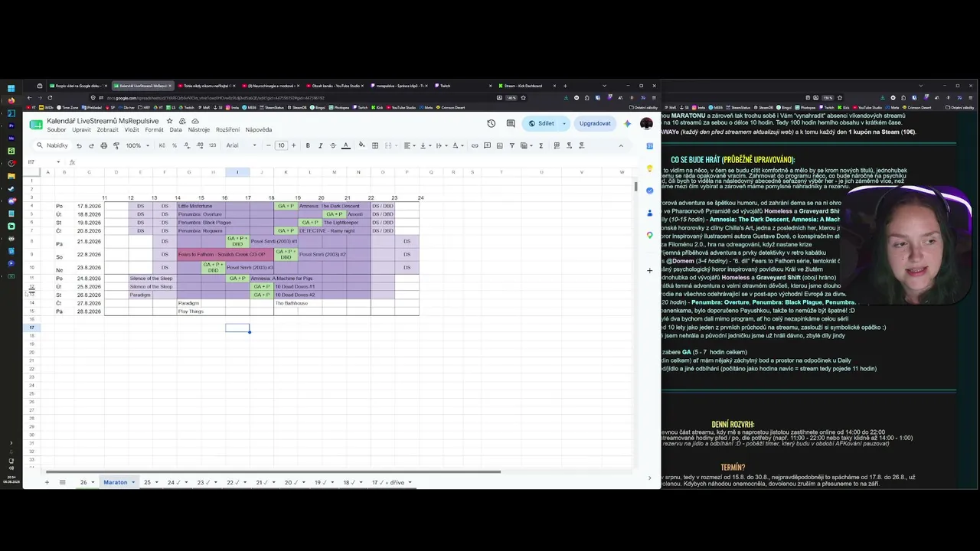This screenshot has width=980, height=551.
Task: Open a new browser tab with plus
Action: [x=565, y=86]
